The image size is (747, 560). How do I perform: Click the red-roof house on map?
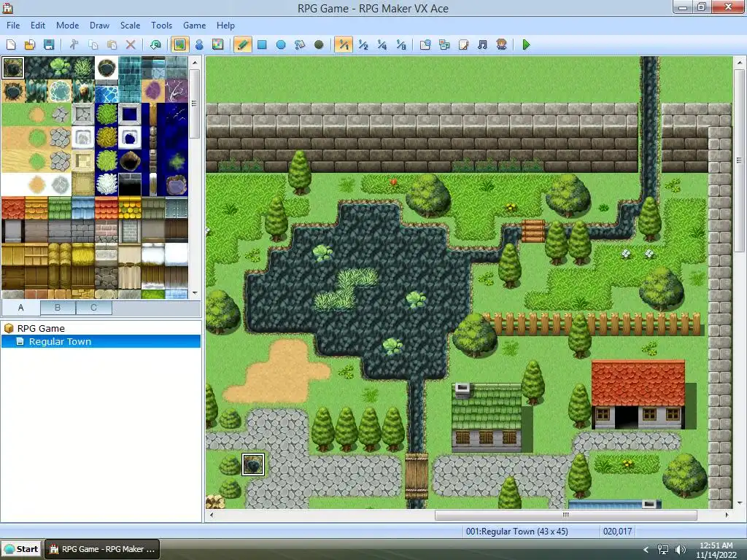pos(638,394)
